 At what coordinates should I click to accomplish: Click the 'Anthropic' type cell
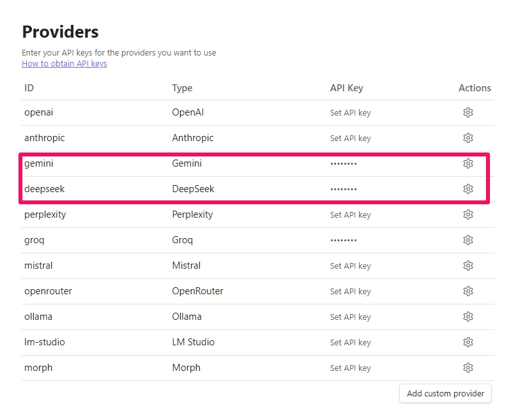[x=193, y=138]
